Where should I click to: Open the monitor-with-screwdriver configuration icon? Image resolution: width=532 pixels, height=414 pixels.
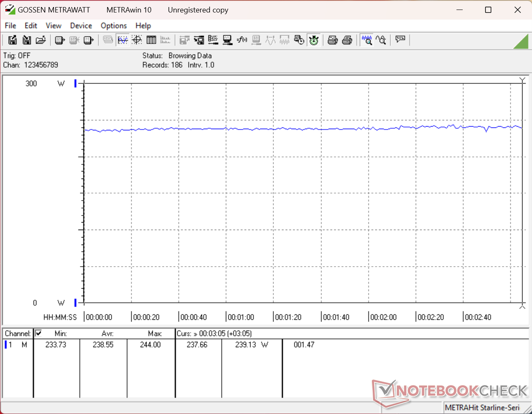point(227,40)
